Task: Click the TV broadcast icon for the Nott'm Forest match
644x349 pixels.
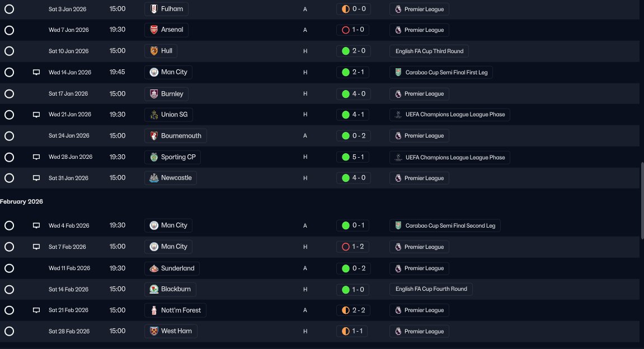Action: (x=36, y=310)
